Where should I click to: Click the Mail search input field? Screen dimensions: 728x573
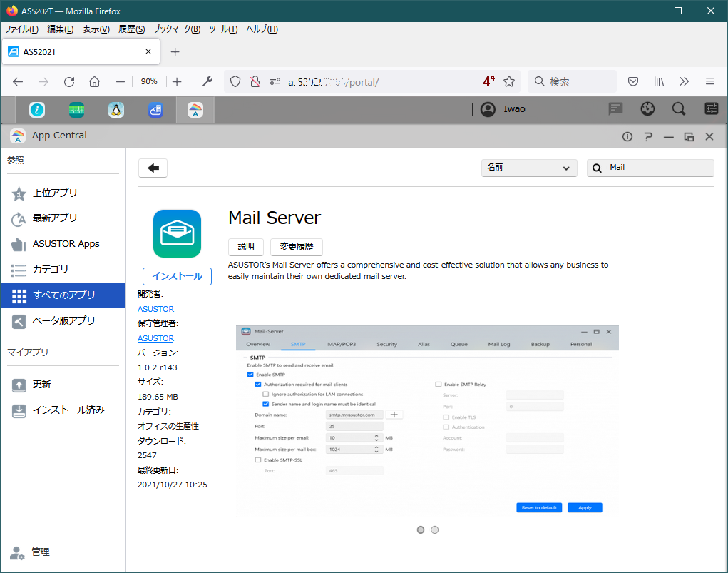[650, 168]
